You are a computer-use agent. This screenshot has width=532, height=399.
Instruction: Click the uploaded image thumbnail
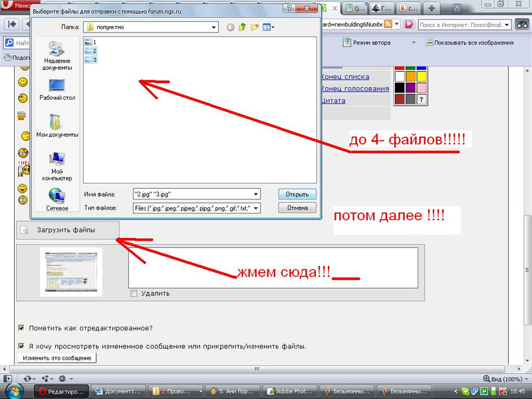(x=70, y=271)
